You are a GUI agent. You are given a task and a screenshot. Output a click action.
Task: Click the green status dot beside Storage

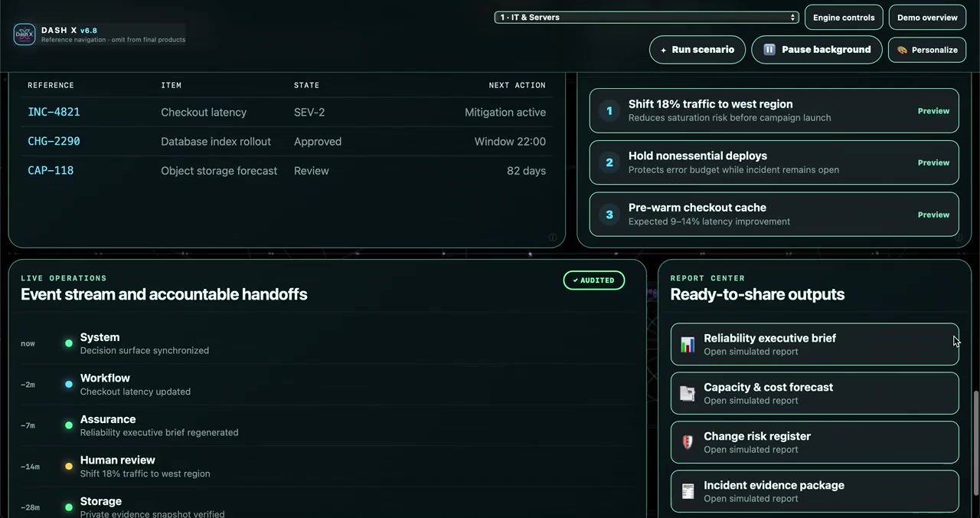pos(69,507)
